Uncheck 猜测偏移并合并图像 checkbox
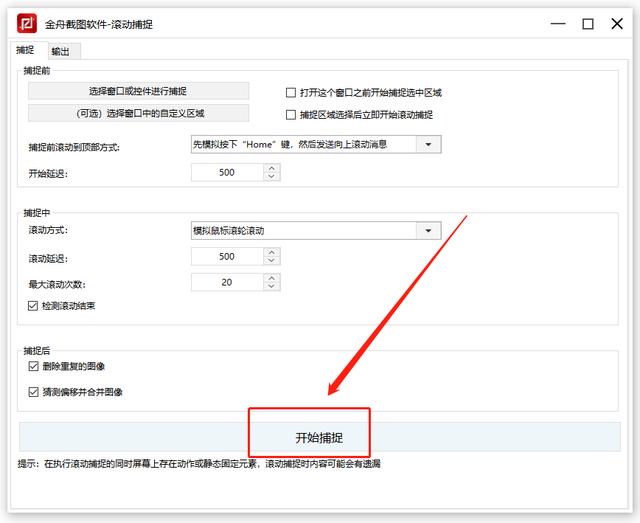Screen dimensions: 640x523 click(33, 392)
